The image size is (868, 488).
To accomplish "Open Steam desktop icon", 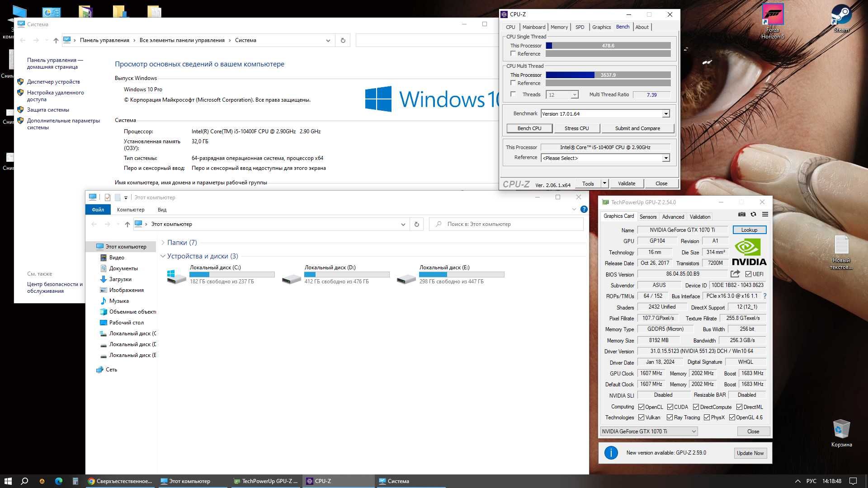I will 841,19.
